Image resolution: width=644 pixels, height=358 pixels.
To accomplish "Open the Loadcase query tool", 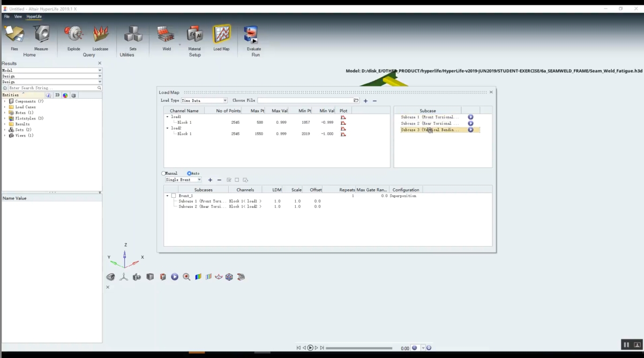I will [100, 35].
